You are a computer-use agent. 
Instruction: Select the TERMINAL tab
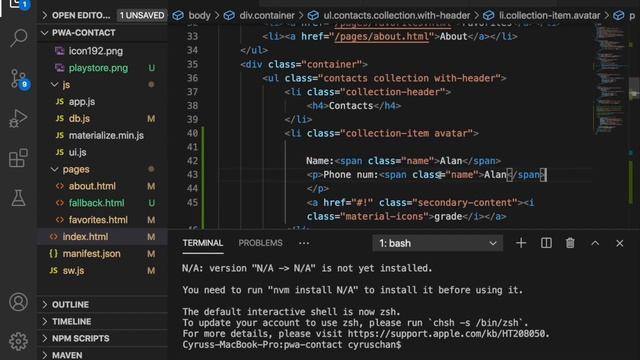coord(203,243)
